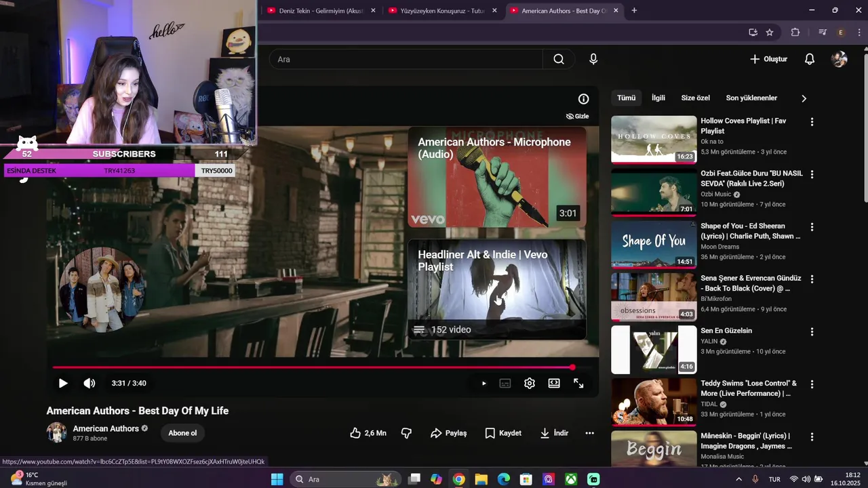This screenshot has height=488, width=868.
Task: Close the Deniz Tekin tab
Action: coord(373,10)
